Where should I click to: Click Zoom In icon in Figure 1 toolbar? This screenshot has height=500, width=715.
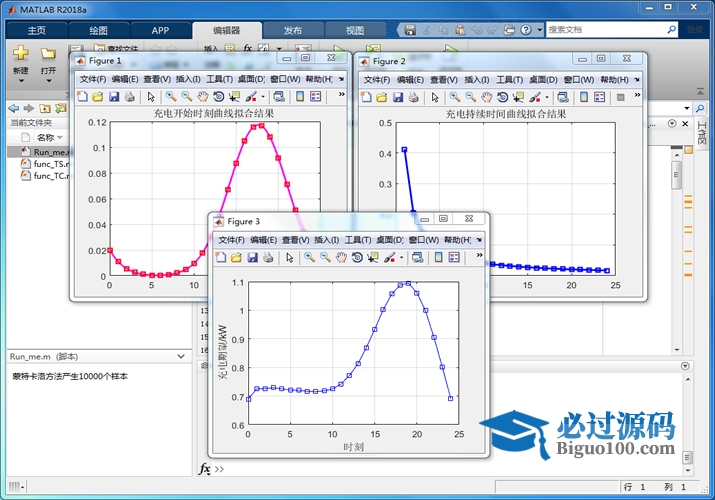[171, 97]
